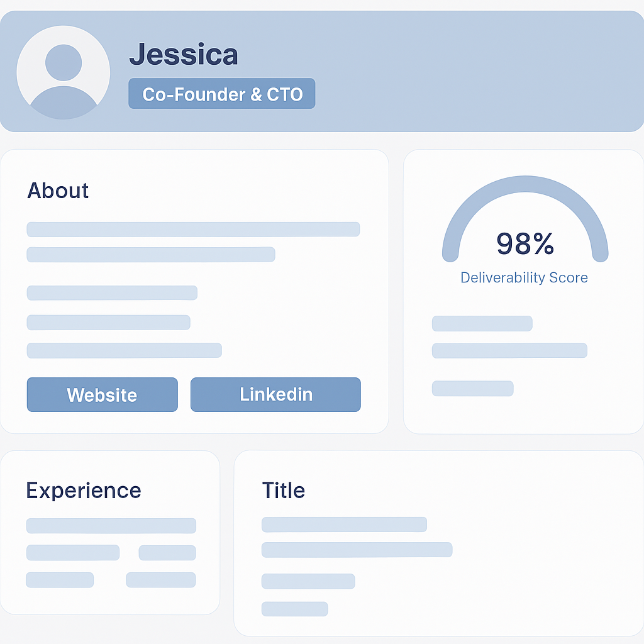Select the 98% score value
Viewport: 644px width, 644px height.
(x=525, y=243)
